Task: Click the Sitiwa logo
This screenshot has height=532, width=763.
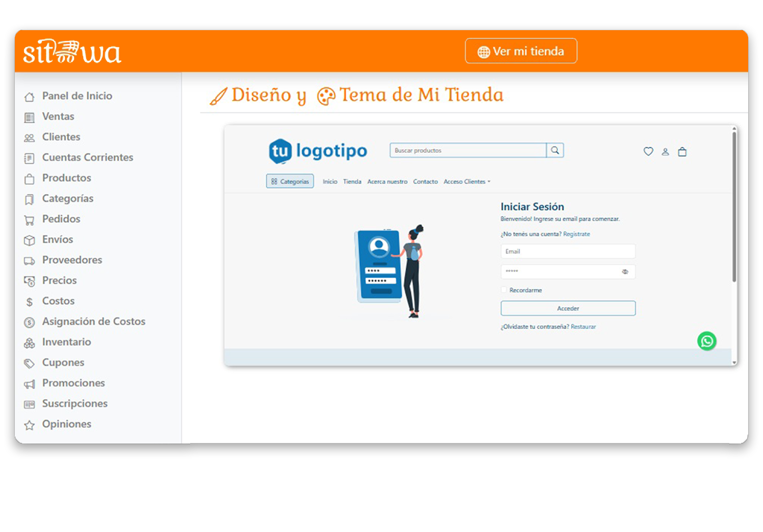Action: click(72, 52)
